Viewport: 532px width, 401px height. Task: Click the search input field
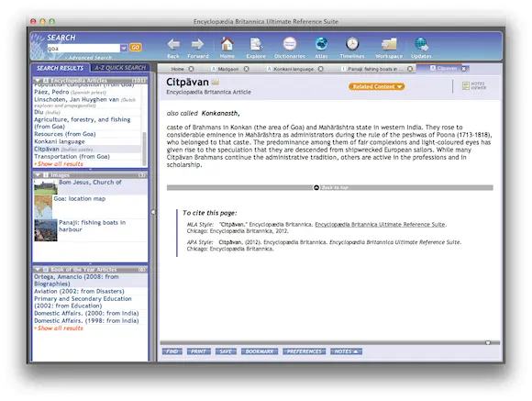tap(83, 49)
